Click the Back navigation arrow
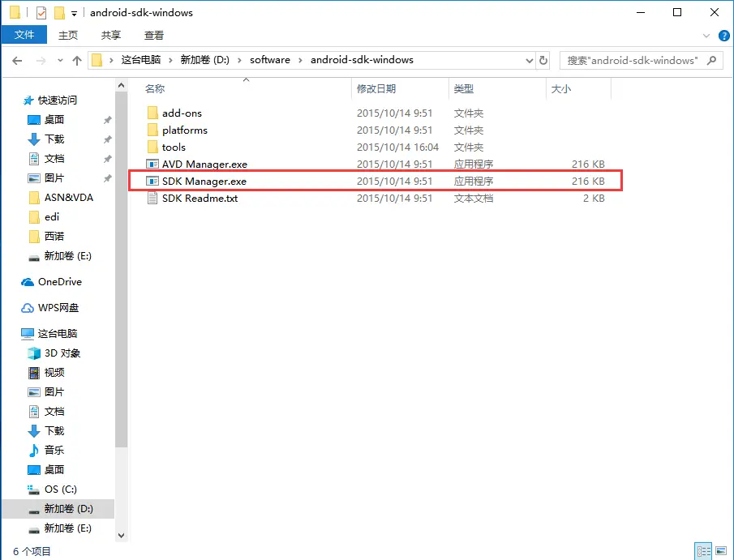Screen dimensions: 734x560 point(17,60)
